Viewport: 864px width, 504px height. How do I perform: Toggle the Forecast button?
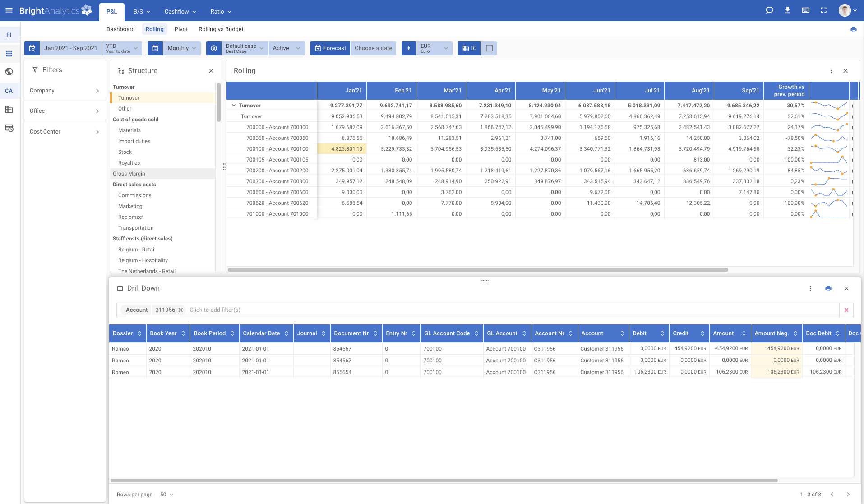tap(330, 48)
